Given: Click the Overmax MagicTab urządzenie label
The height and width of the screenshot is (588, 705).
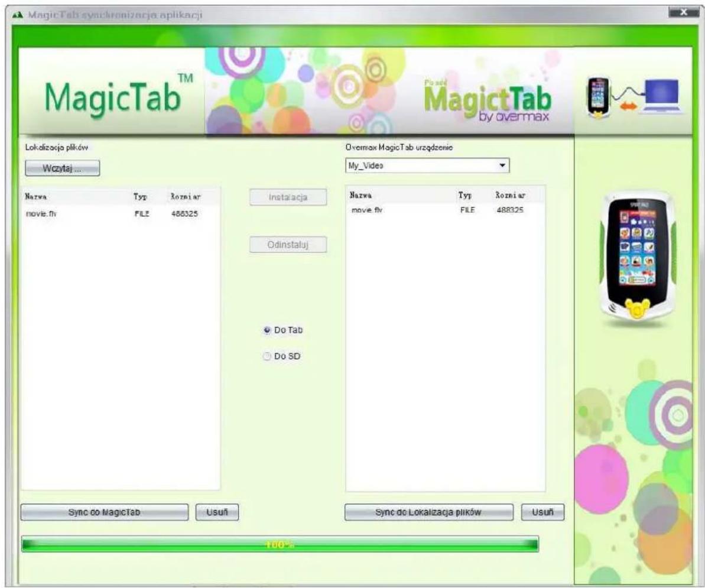Looking at the screenshot, I should point(399,148).
